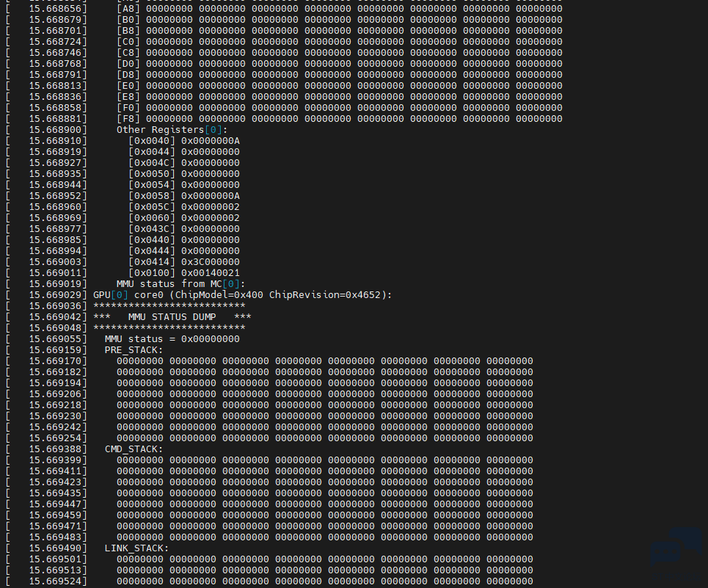This screenshot has height=588, width=708.
Task: Click the timestamp 15.669254
Action: click(x=55, y=438)
